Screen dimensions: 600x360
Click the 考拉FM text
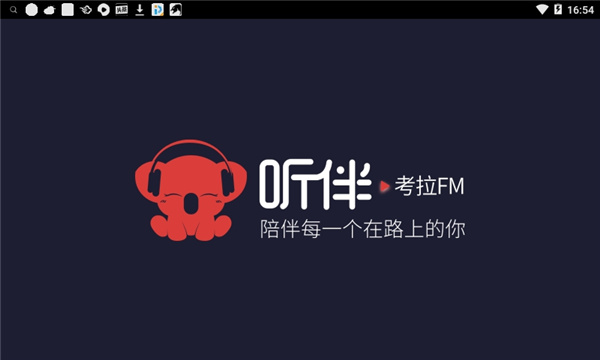(429, 186)
